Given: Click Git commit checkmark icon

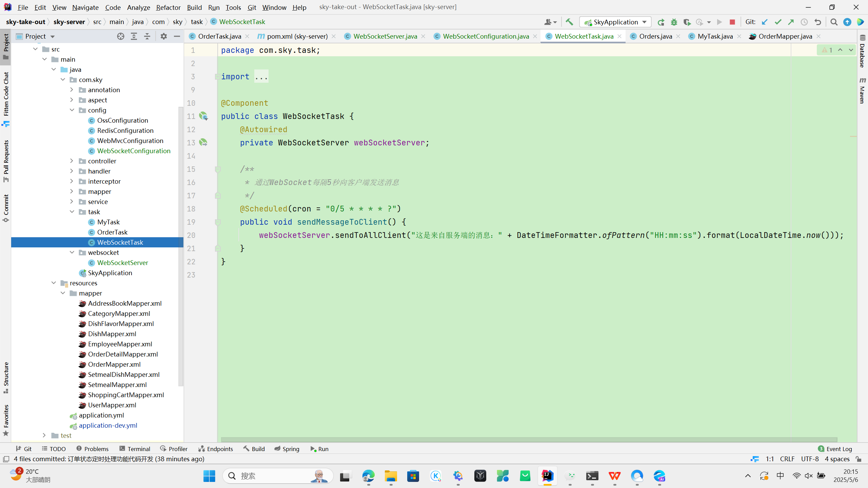Looking at the screenshot, I should click(x=778, y=22).
